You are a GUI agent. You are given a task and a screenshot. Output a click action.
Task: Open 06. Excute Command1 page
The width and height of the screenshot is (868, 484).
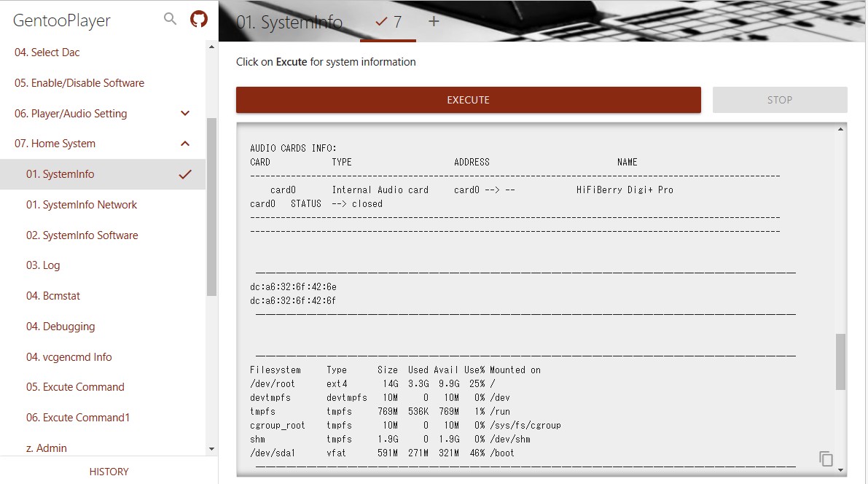pos(77,418)
